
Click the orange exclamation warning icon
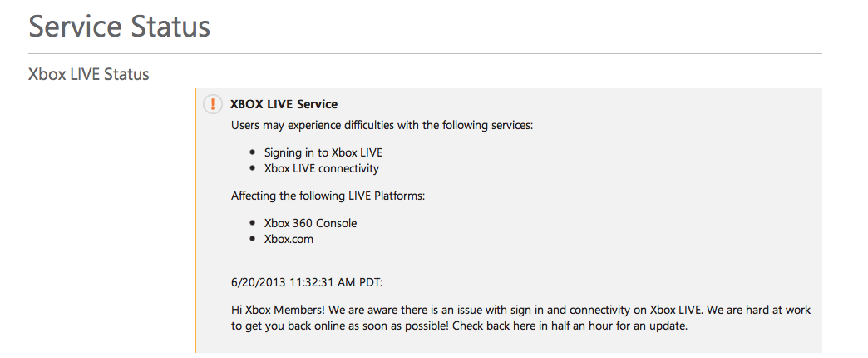pyautogui.click(x=213, y=104)
